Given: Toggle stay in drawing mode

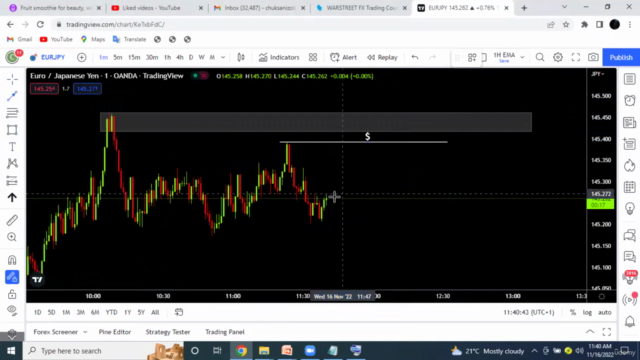Looking at the screenshot, I should (12, 277).
